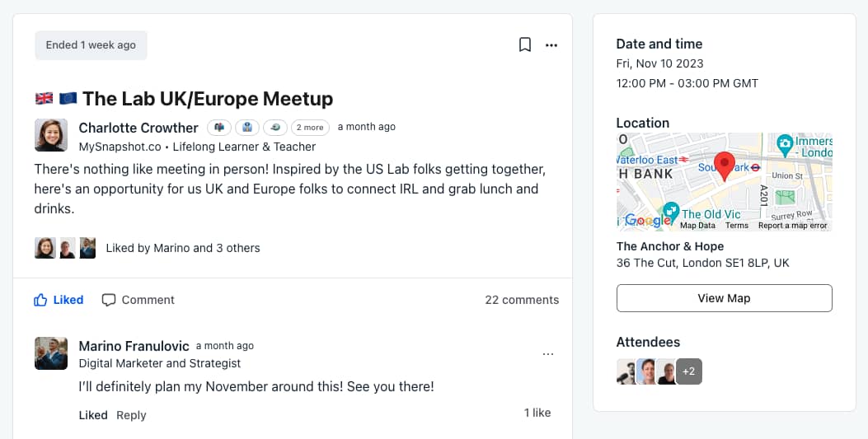Screen dimensions: 868x439
Task: Show the +2 additional attendees
Action: coord(688,371)
